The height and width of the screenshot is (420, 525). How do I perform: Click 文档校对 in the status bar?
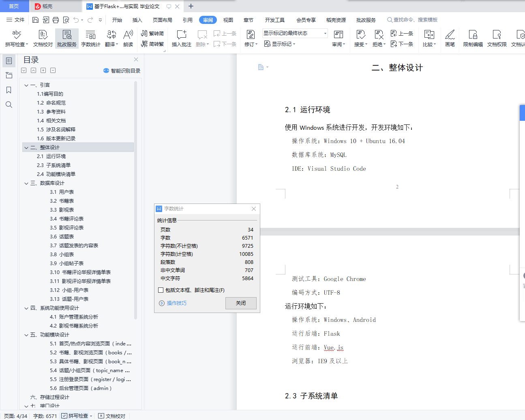pos(112,416)
